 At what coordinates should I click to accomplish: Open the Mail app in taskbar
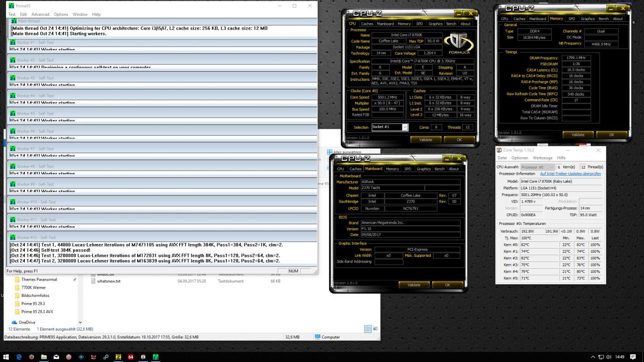tap(56, 357)
